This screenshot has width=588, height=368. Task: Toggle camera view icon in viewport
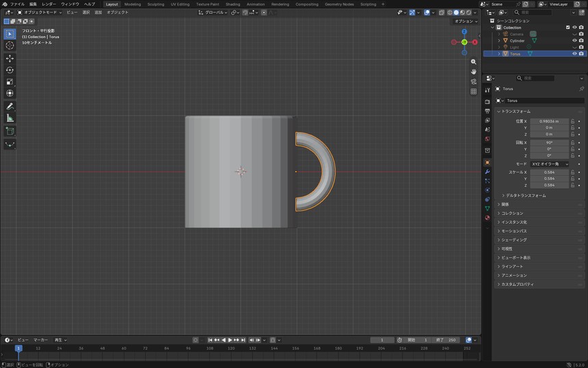click(x=474, y=81)
